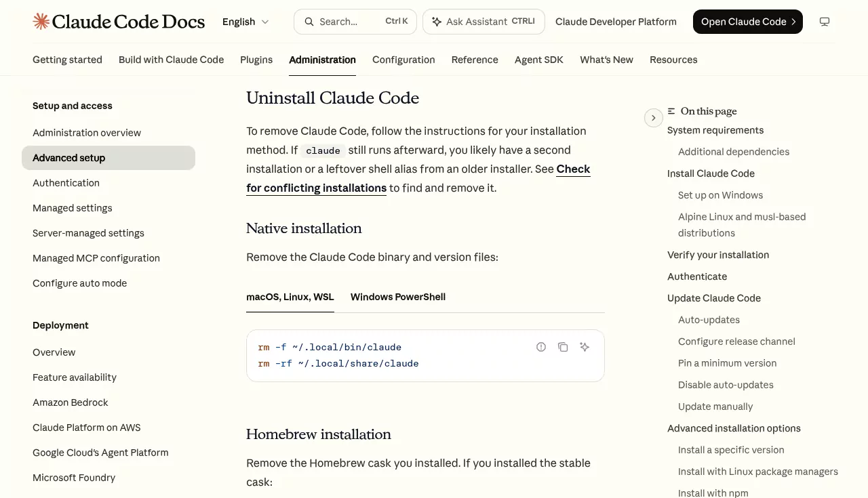The height and width of the screenshot is (498, 868).
Task: Click the sparkle icon on Ask Assistant
Action: (x=437, y=22)
